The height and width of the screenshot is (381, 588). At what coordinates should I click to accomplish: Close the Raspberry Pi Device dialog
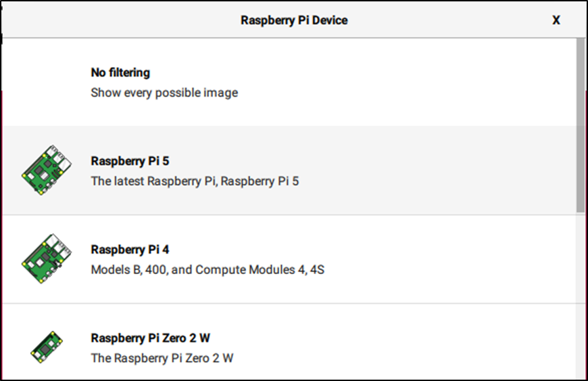point(556,20)
